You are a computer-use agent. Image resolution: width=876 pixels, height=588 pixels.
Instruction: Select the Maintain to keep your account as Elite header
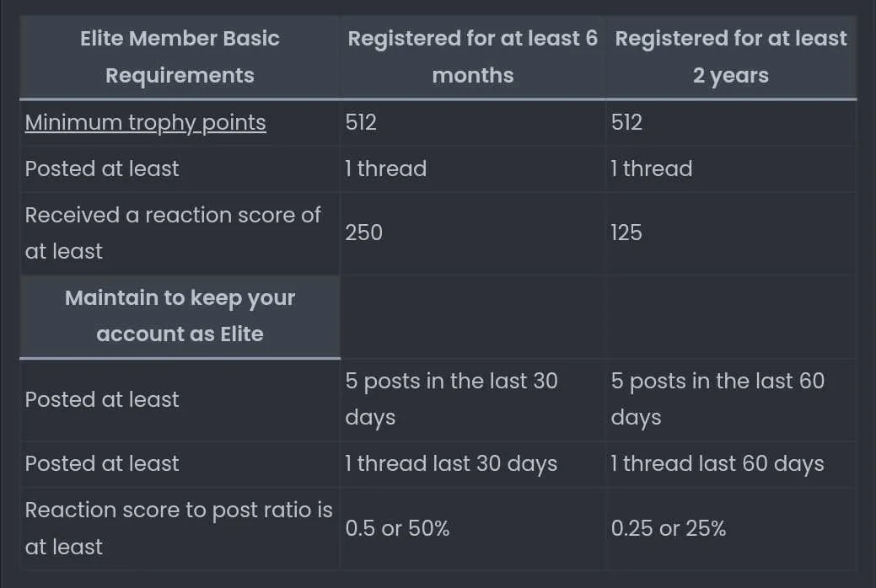(180, 316)
